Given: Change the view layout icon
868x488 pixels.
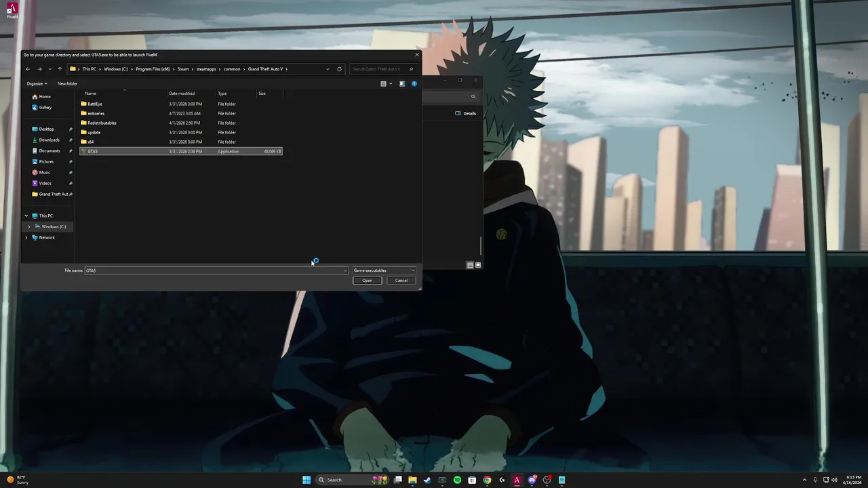Looking at the screenshot, I should (x=383, y=84).
